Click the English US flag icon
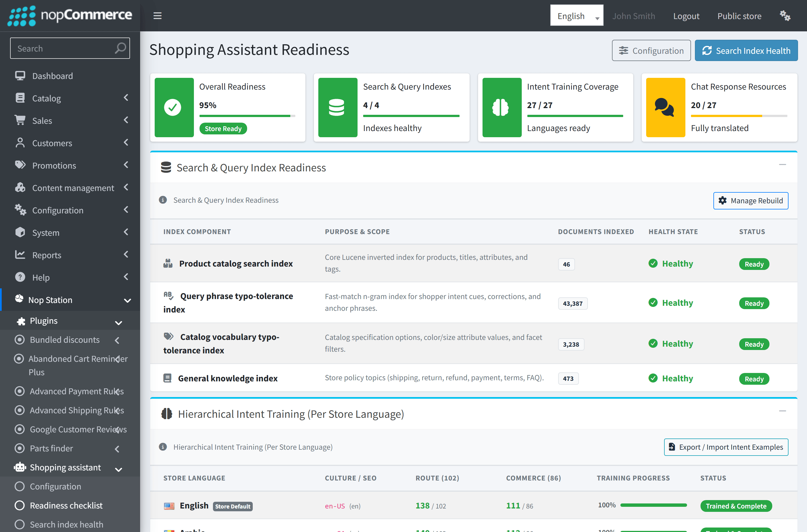This screenshot has width=807, height=532. click(169, 506)
